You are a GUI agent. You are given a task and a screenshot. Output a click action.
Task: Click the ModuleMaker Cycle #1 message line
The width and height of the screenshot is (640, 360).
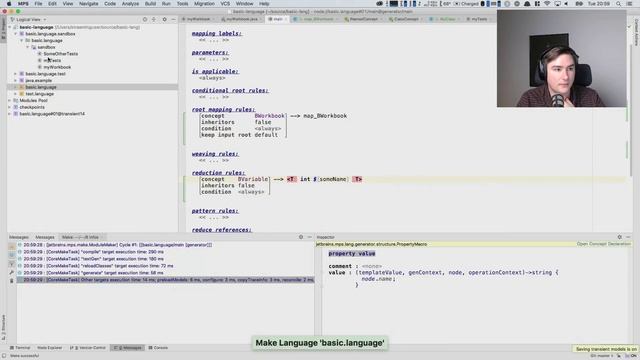coord(118,245)
